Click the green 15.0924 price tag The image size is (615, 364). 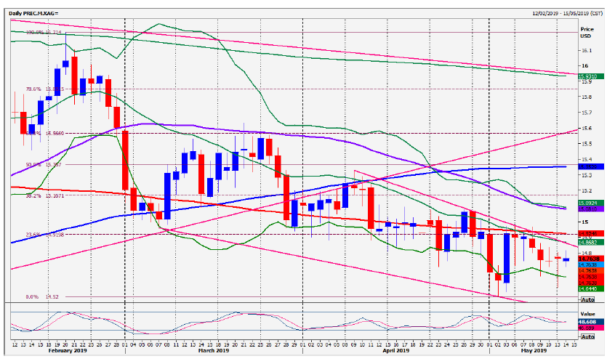(x=591, y=203)
